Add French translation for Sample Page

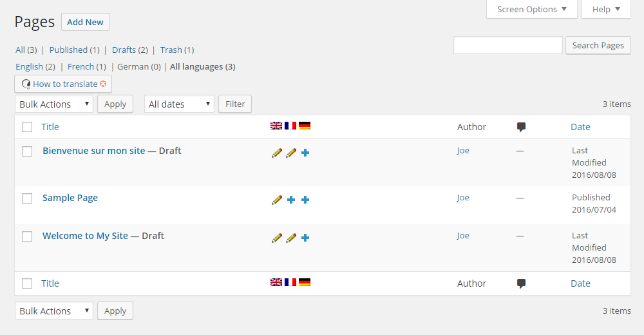click(291, 200)
